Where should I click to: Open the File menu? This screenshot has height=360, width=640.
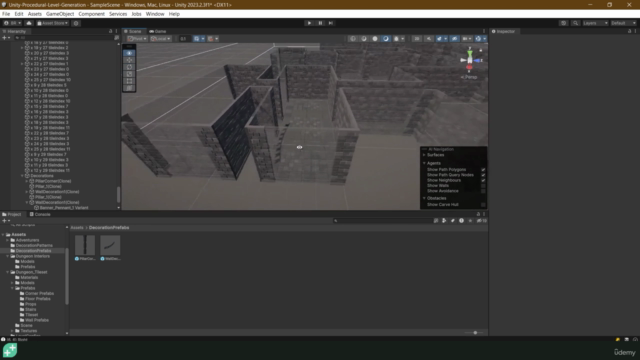(6, 14)
